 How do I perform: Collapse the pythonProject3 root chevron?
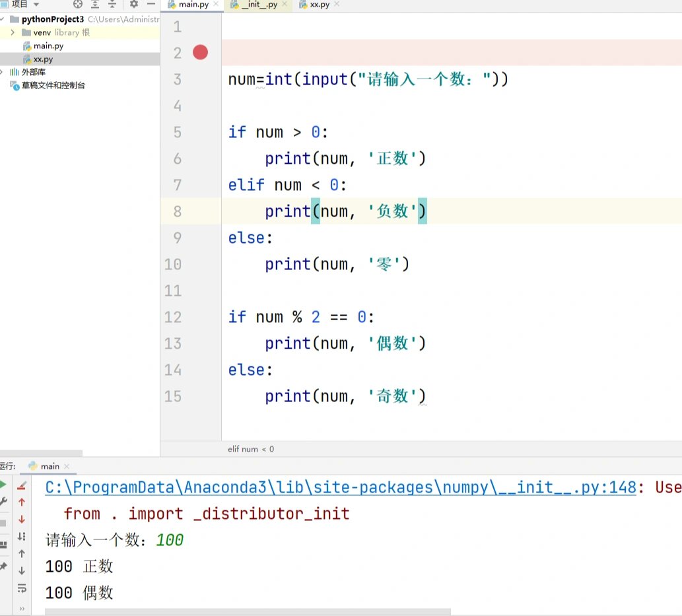click(2, 19)
